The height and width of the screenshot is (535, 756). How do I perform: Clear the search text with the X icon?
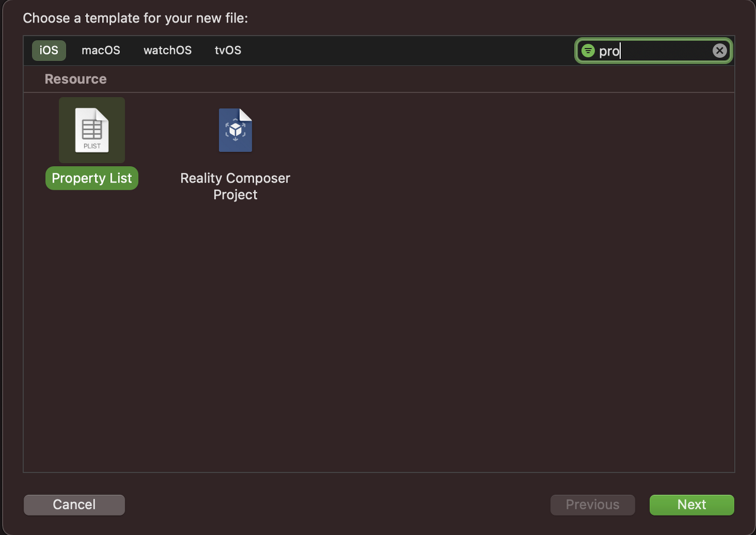tap(719, 51)
